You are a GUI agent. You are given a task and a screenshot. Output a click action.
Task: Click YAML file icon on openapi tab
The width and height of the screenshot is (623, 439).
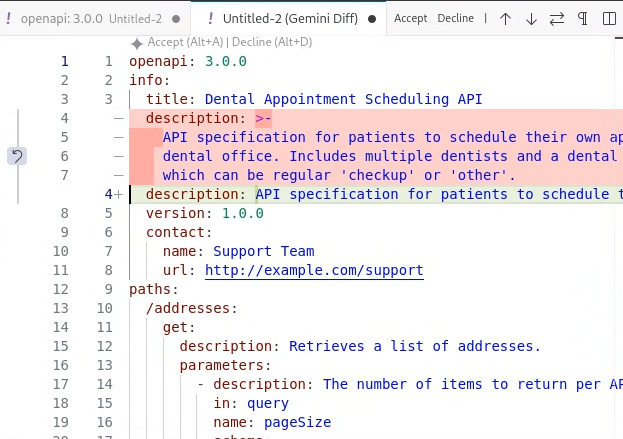(8, 19)
